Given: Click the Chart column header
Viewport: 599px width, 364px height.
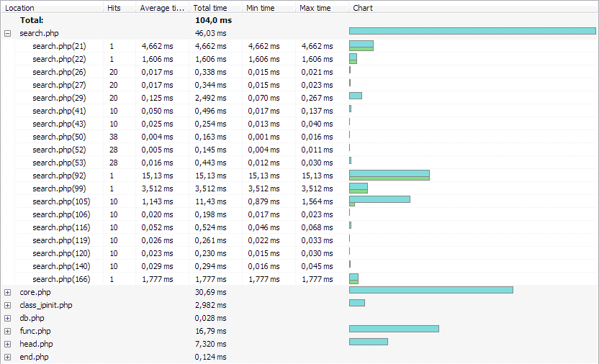Looking at the screenshot, I should (472, 8).
